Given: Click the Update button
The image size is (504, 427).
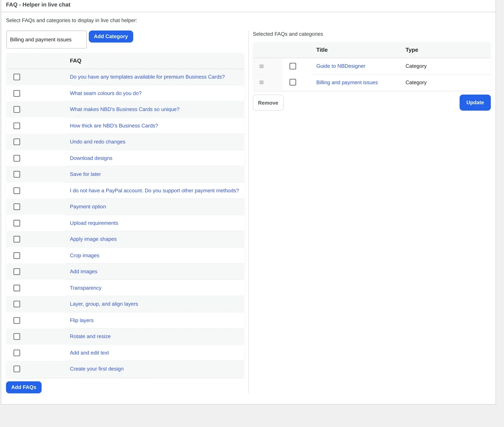Looking at the screenshot, I should [x=475, y=102].
